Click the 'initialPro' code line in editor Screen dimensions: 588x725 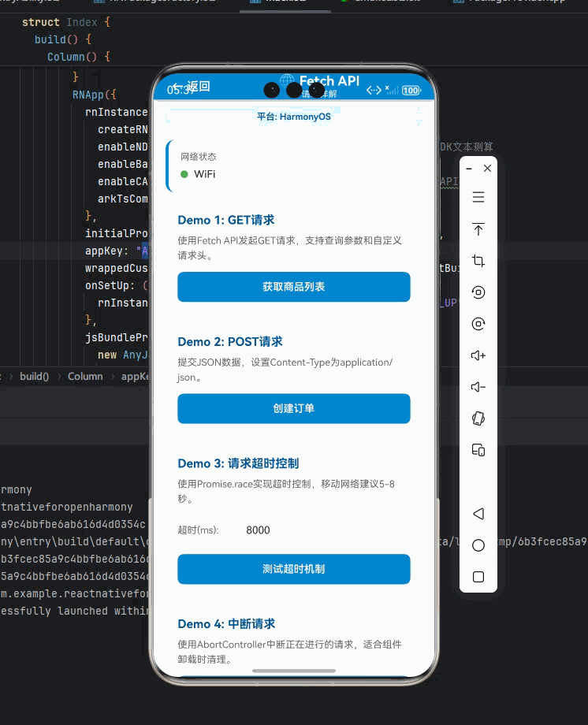[116, 233]
